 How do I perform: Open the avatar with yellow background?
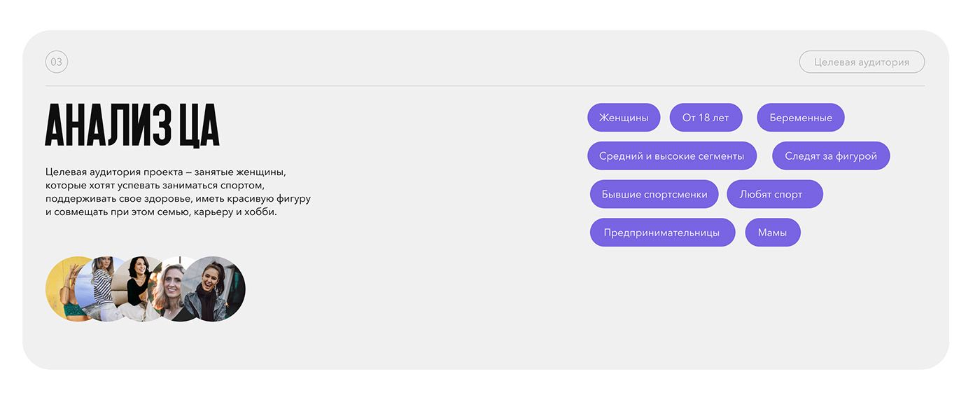point(60,289)
